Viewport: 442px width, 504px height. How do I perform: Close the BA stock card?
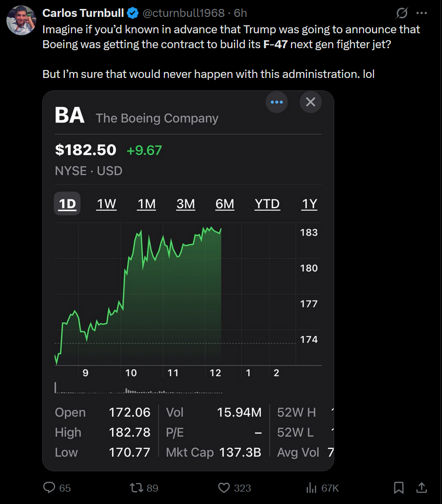pos(310,102)
